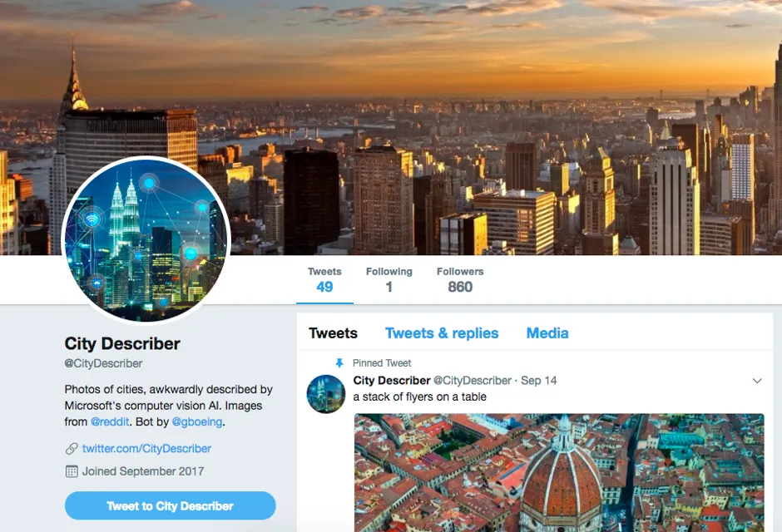Screen dimensions: 782x532
Task: Open the @gboeing mention link
Action: point(197,422)
